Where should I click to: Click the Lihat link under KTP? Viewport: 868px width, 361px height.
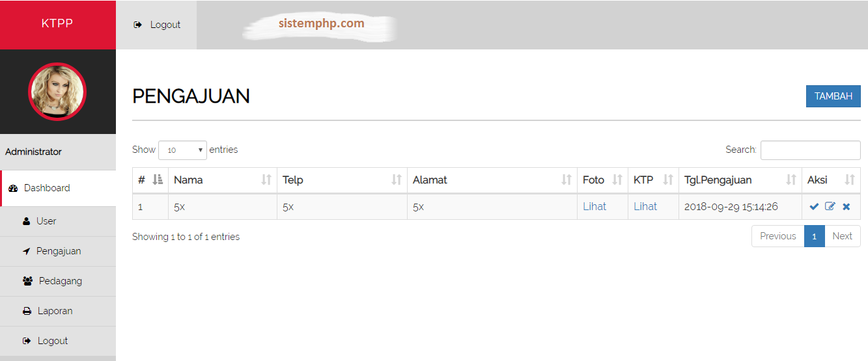click(645, 207)
